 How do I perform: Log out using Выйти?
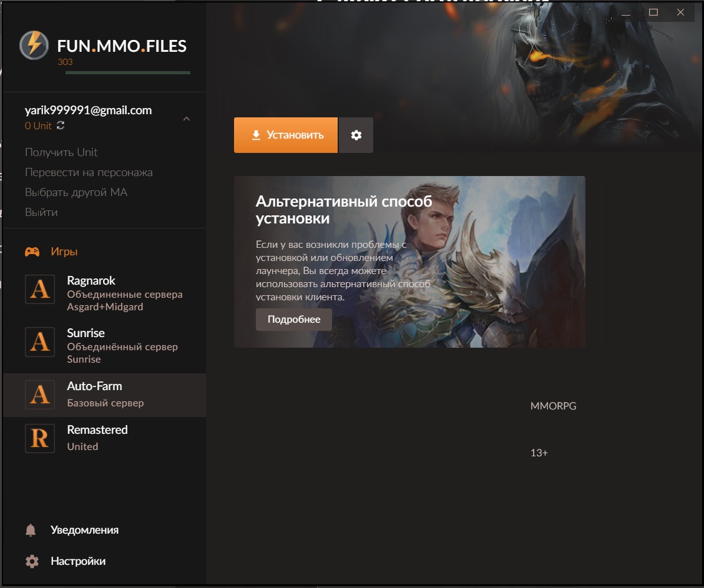click(41, 212)
